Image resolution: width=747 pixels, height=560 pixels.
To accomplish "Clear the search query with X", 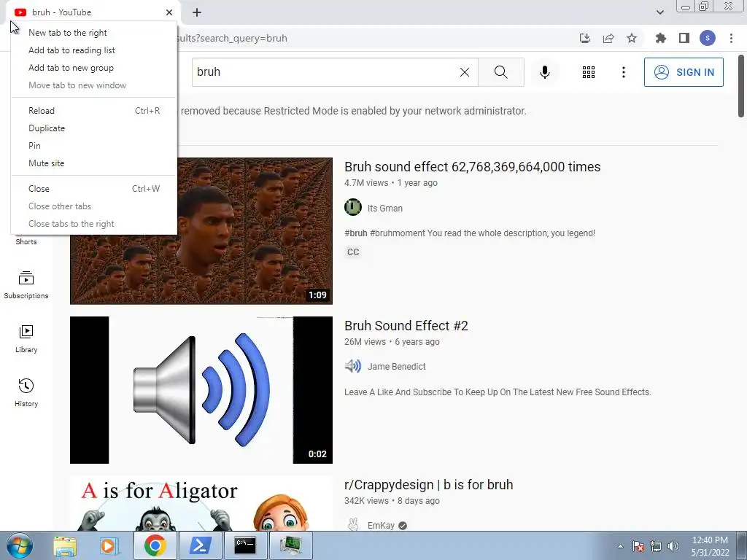I will (x=465, y=72).
